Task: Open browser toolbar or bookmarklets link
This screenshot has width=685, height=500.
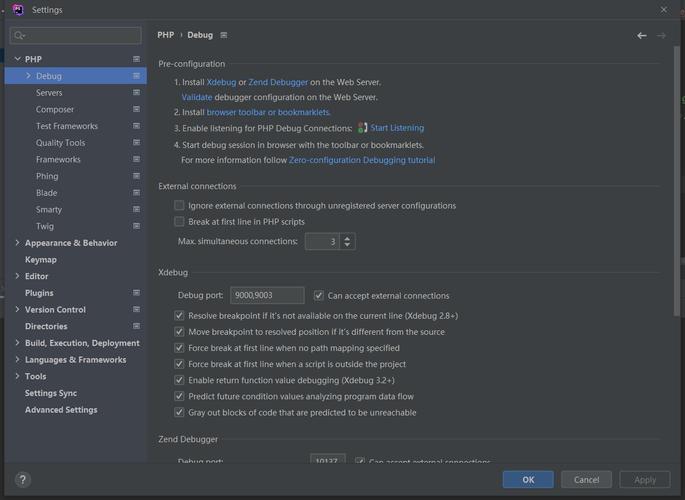Action: (268, 112)
